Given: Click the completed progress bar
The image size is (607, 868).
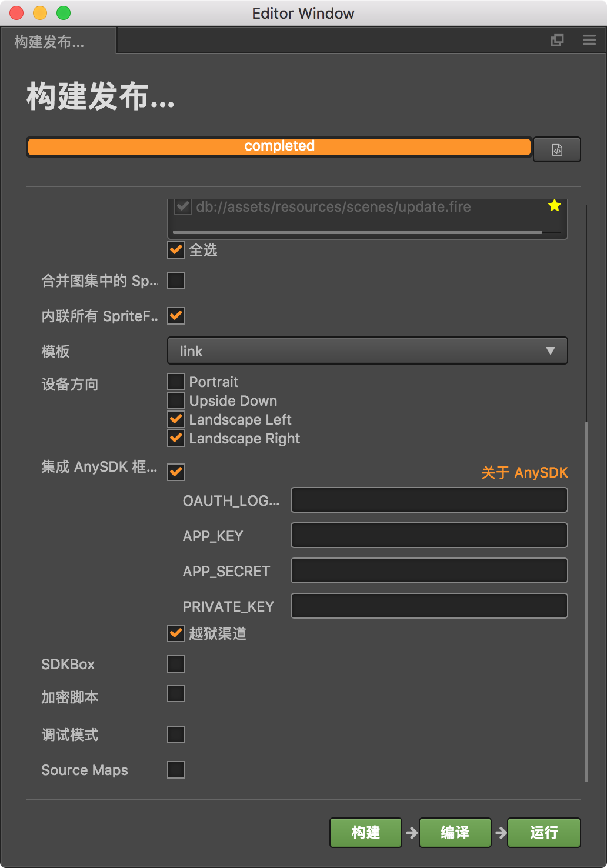Looking at the screenshot, I should [x=279, y=146].
